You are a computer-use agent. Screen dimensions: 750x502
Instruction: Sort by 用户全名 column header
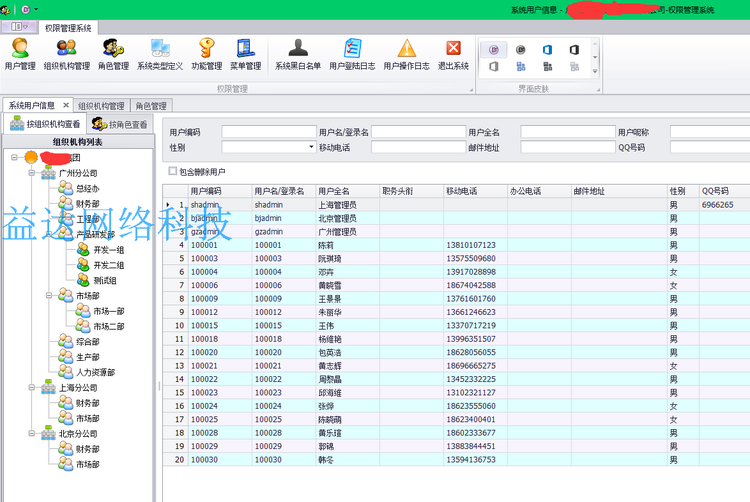click(x=347, y=191)
